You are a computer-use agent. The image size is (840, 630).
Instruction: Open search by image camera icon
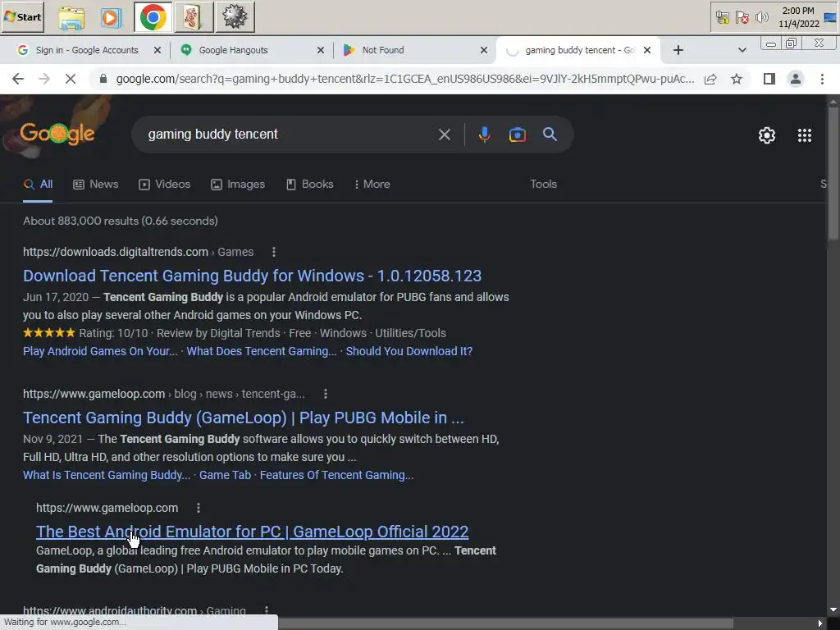click(517, 135)
